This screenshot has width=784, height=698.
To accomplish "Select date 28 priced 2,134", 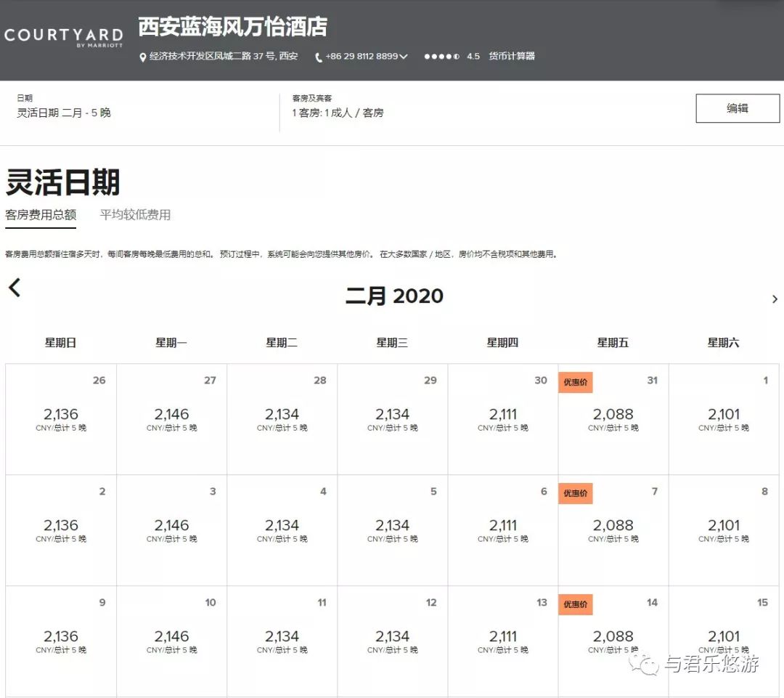I will [x=282, y=419].
